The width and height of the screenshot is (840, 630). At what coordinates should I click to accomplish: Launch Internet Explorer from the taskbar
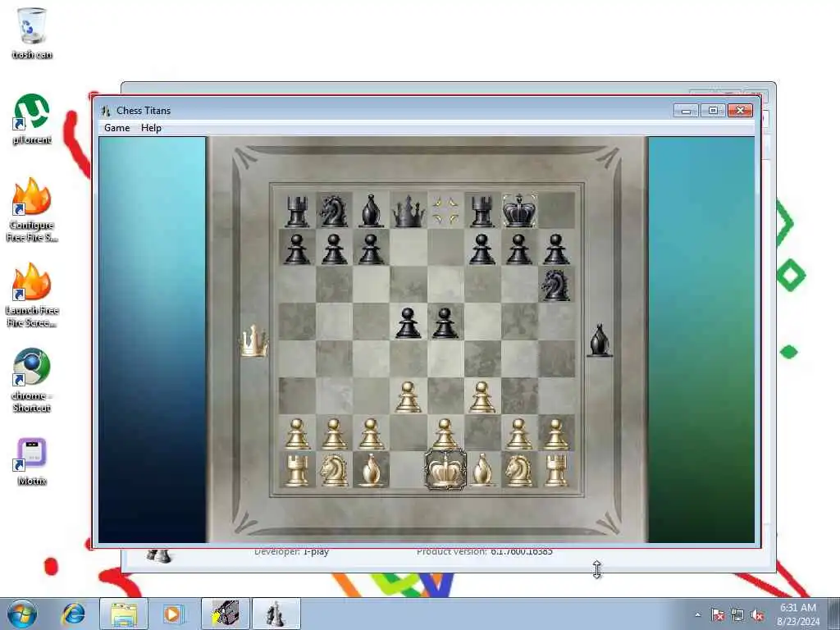pyautogui.click(x=73, y=614)
